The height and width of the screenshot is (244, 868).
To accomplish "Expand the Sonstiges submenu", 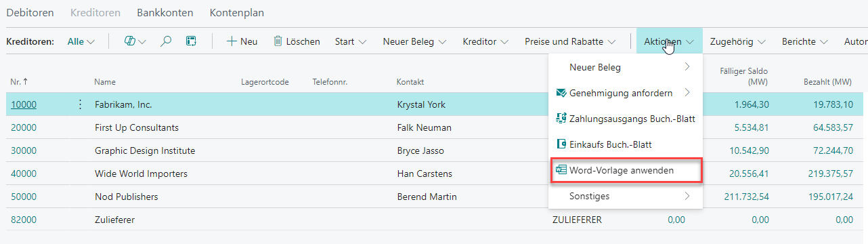I will click(x=625, y=196).
